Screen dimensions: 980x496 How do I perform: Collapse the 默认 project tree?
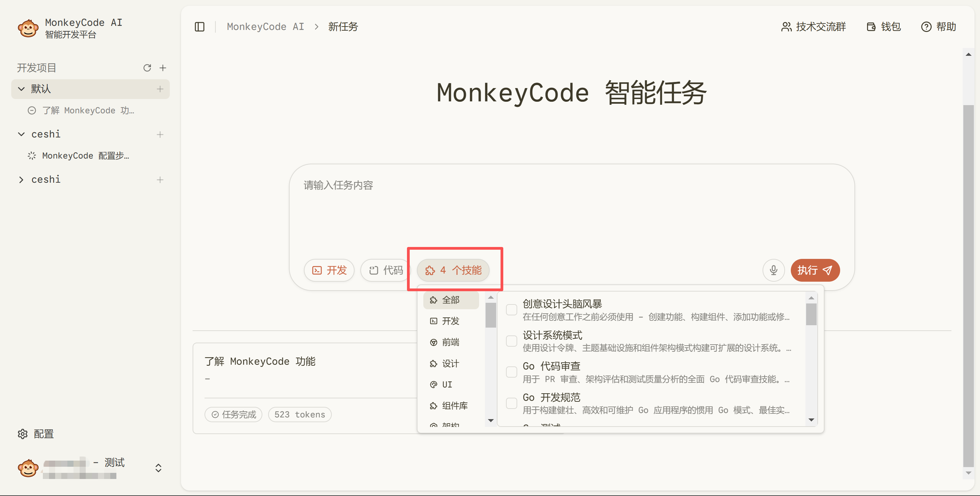click(x=22, y=89)
